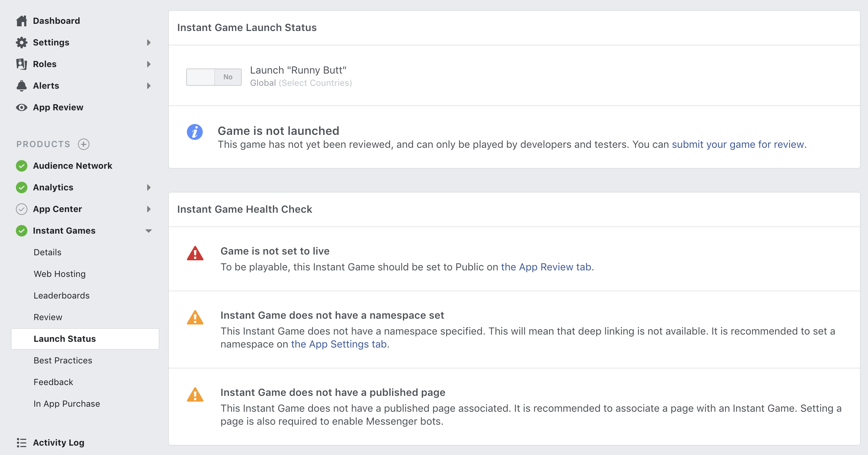Screen dimensions: 868x455
Task: Click the PRODUCTS section label
Action: click(43, 144)
